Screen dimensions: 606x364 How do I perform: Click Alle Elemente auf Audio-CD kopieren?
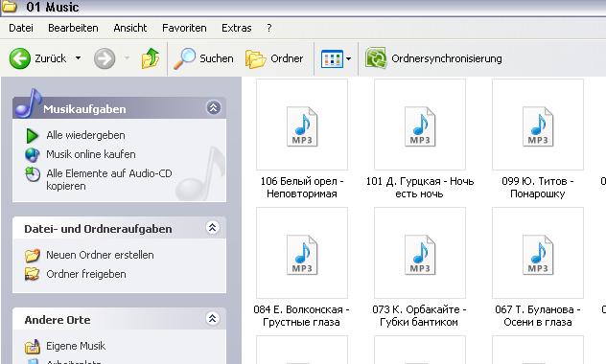point(109,179)
